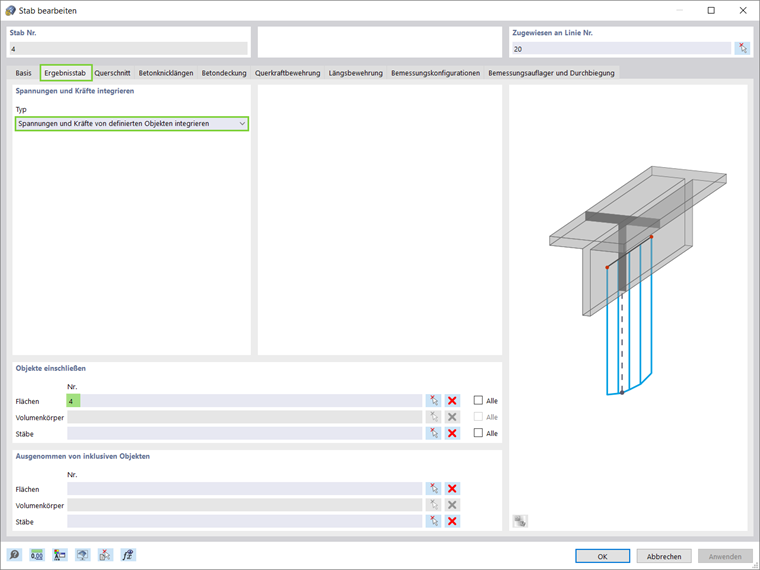Open Bemessungsauflager und Durchbiegung tab
760x570 pixels.
(551, 73)
